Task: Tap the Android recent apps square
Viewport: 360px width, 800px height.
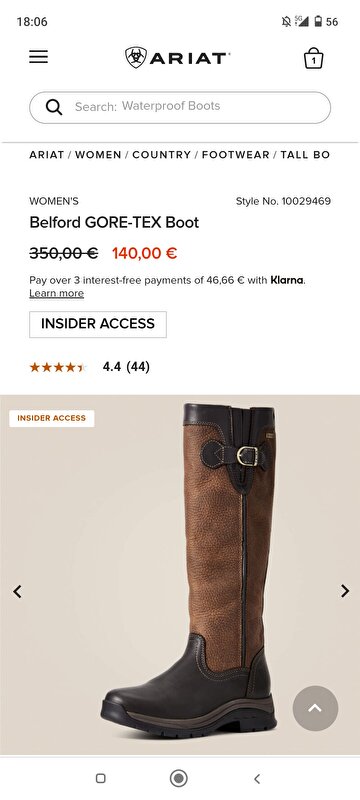Action: coord(101,778)
